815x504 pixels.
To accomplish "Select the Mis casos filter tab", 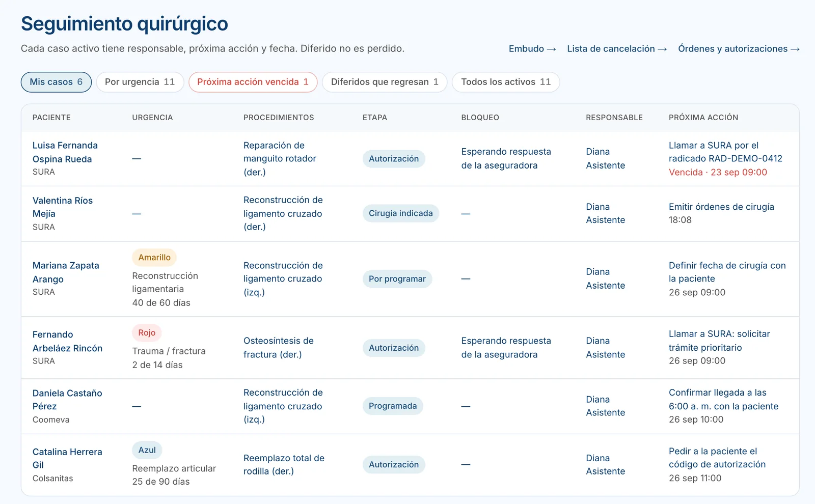I will coord(56,82).
